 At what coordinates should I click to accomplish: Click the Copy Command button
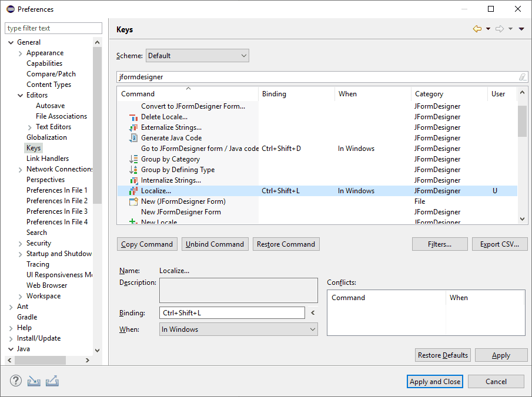tap(147, 244)
